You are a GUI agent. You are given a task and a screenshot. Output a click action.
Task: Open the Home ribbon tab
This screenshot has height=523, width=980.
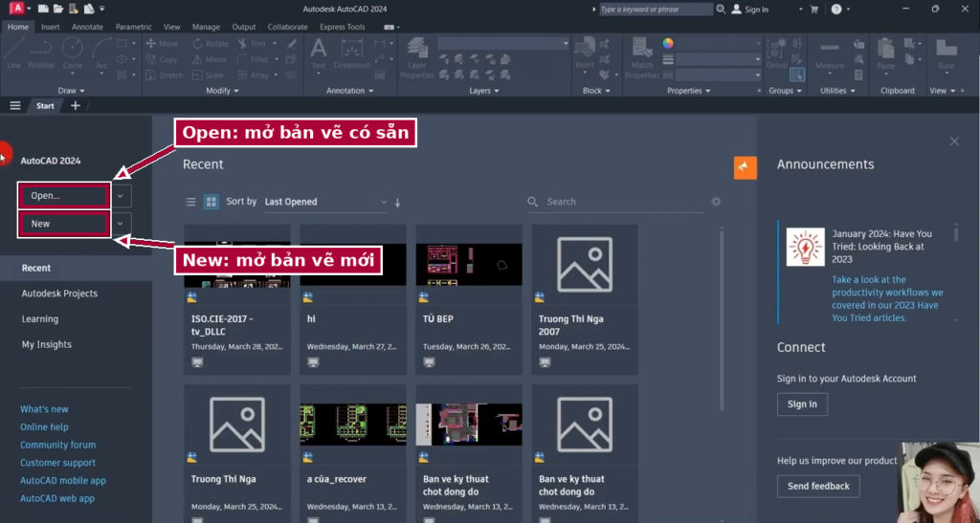[17, 27]
